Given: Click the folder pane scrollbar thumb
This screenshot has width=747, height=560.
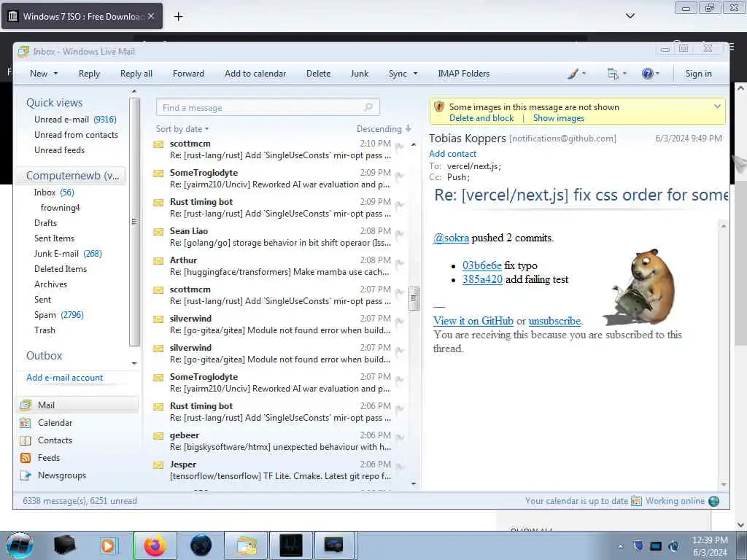Looking at the screenshot, I should coord(134,222).
